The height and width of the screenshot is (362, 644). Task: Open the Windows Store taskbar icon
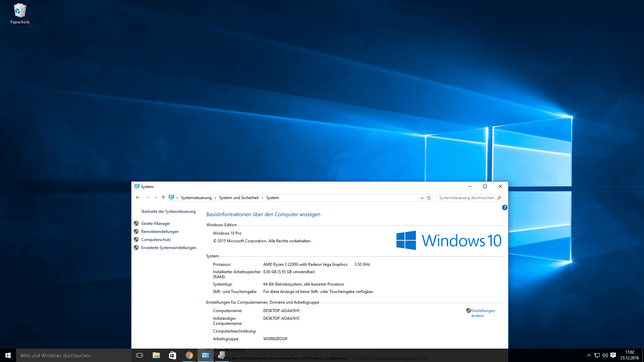coord(172,355)
